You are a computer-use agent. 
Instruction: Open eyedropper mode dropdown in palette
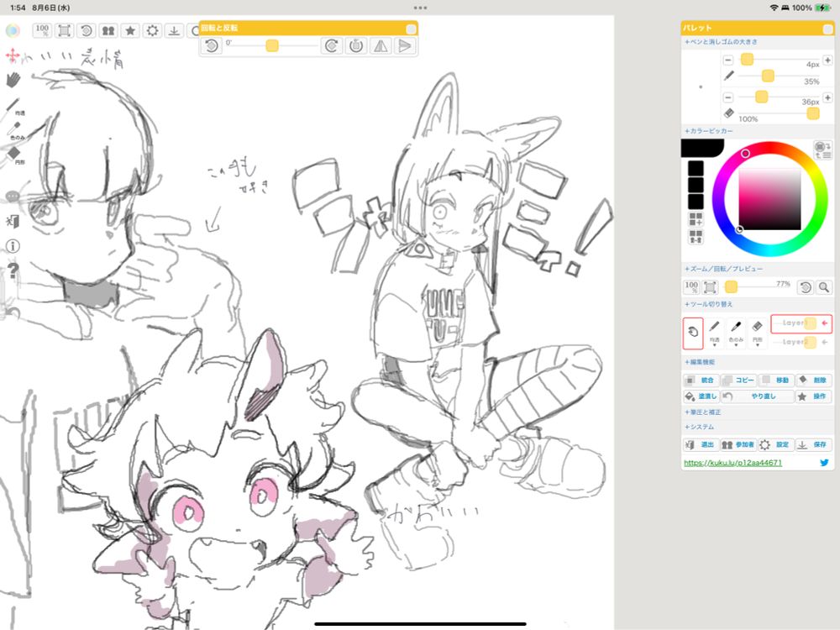(x=736, y=333)
